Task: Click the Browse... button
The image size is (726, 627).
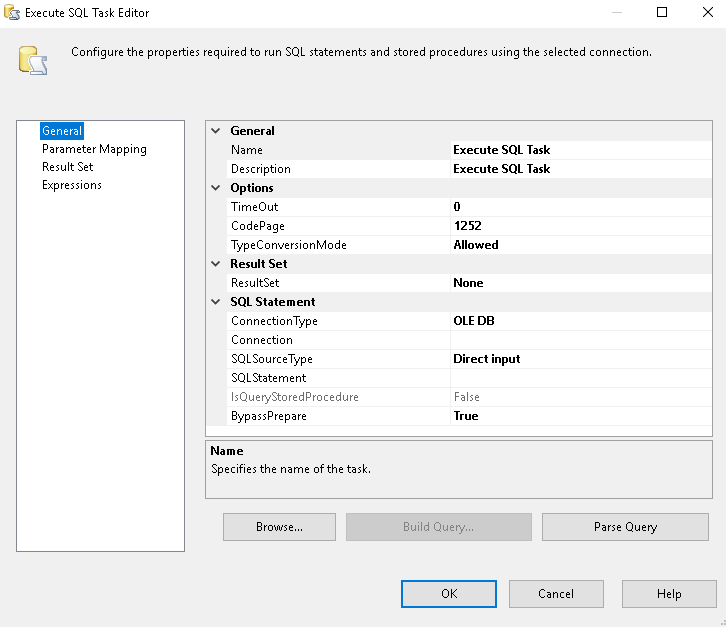Action: coord(279,527)
